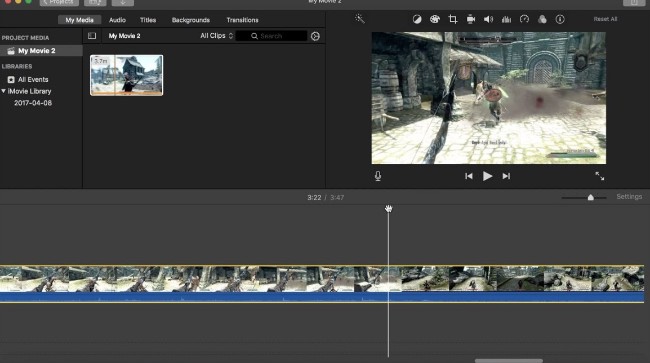Click the My Movie 2 browser title

click(124, 36)
